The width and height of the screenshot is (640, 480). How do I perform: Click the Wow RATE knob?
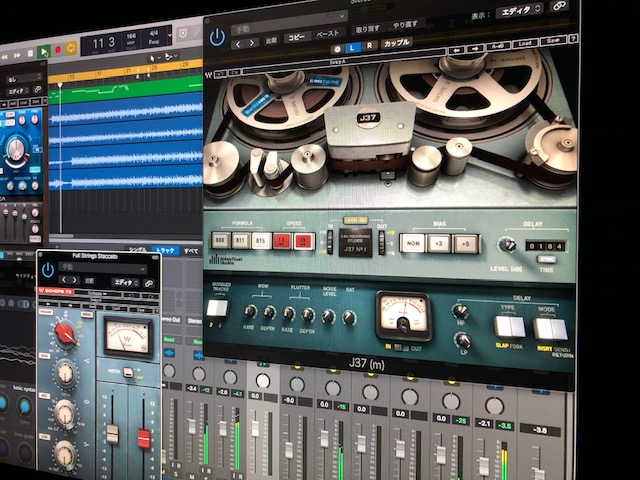click(x=249, y=312)
